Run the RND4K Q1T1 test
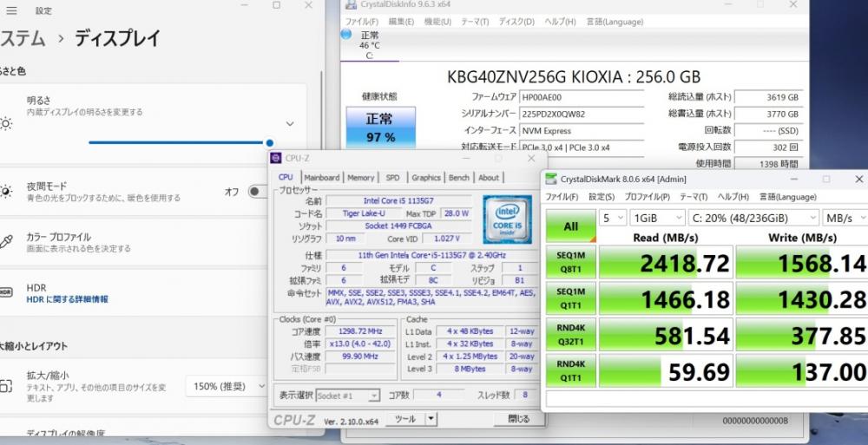The height and width of the screenshot is (445, 868). [x=571, y=370]
